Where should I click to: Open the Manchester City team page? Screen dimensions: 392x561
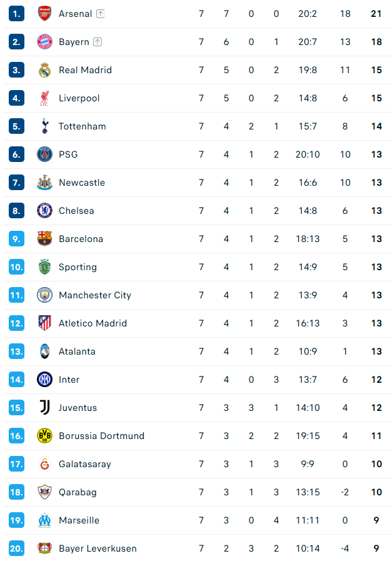[x=94, y=295]
